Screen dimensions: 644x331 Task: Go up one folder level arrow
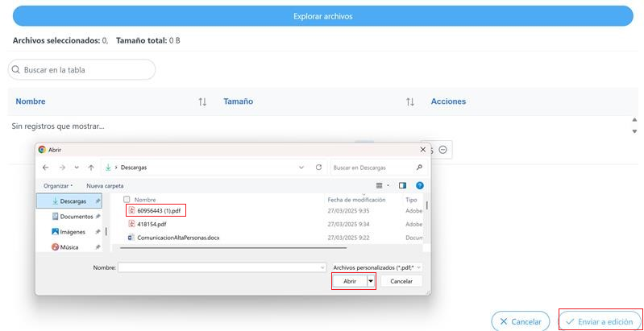[x=91, y=168]
